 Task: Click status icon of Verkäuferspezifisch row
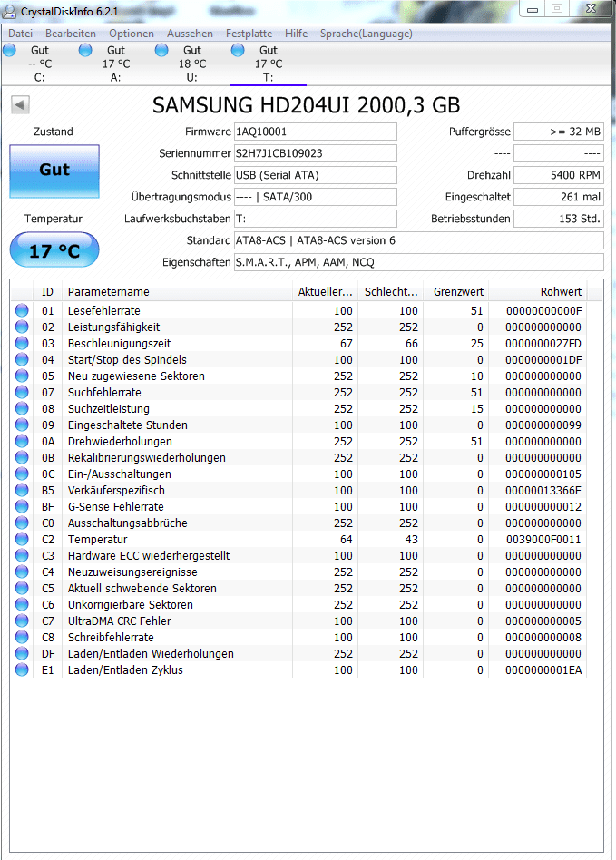(x=22, y=490)
